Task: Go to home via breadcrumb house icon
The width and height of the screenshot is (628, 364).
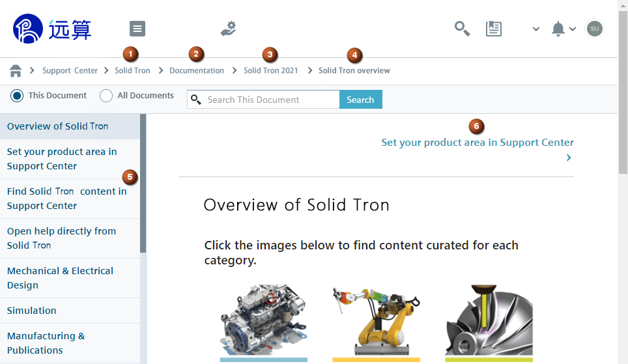Action: (16, 70)
